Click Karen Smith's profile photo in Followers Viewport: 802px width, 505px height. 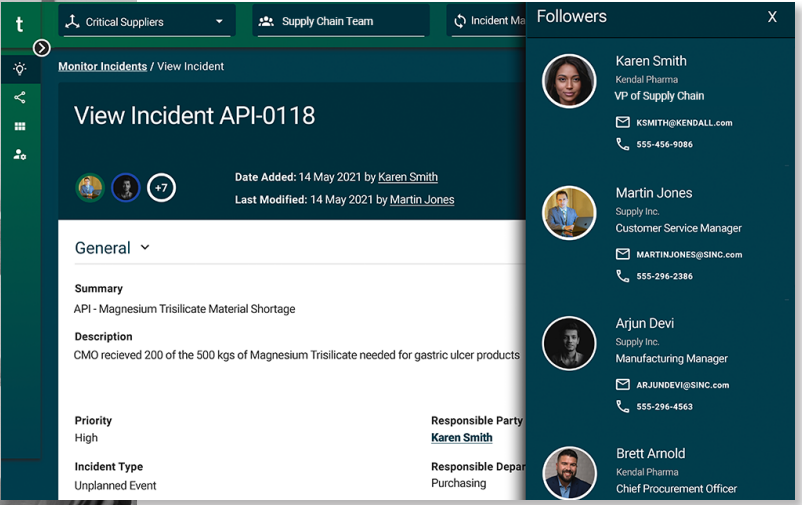(569, 81)
